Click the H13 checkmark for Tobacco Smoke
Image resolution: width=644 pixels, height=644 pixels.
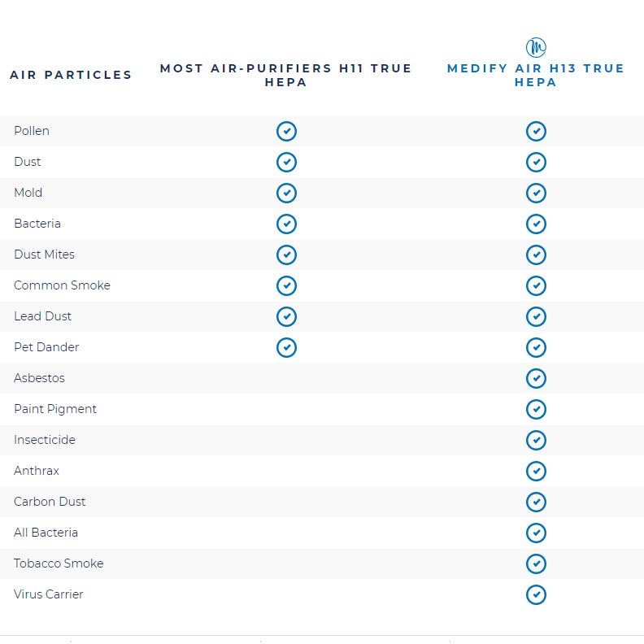click(x=536, y=564)
